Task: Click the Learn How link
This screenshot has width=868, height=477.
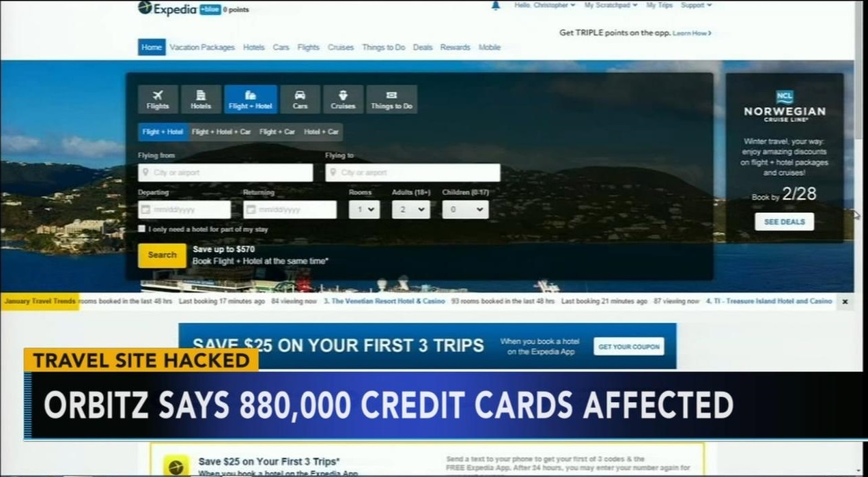Action: coord(692,33)
